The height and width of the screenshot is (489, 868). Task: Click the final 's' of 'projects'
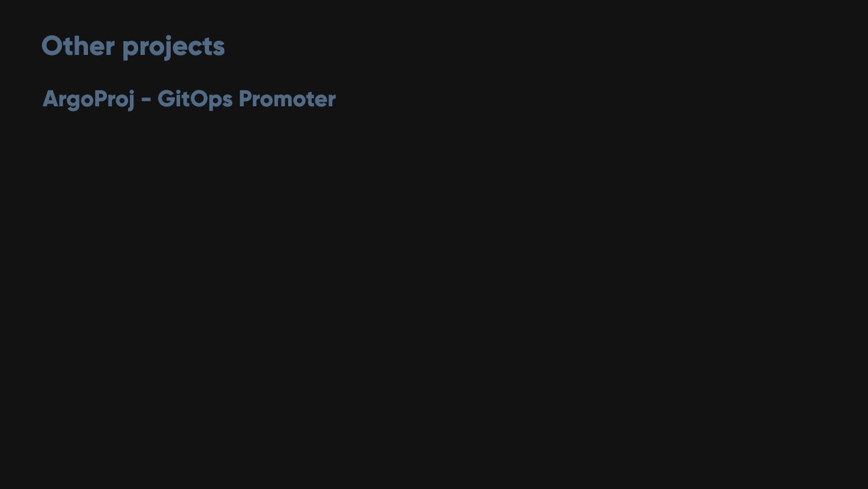point(219,47)
